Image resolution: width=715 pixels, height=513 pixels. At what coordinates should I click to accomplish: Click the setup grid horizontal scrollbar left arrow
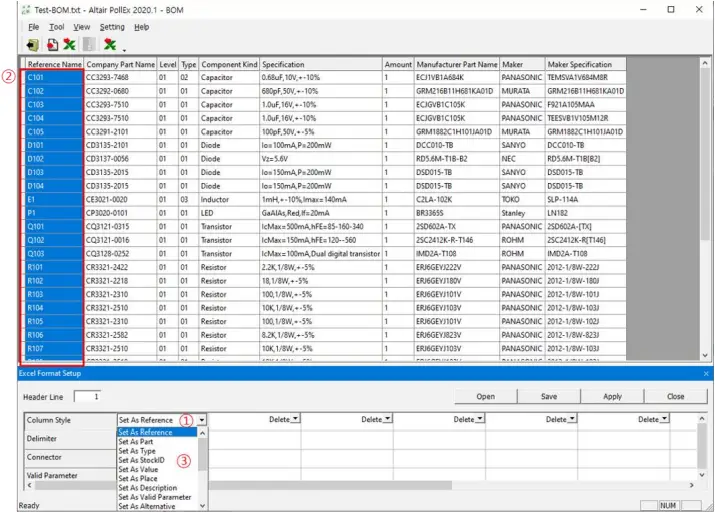click(x=30, y=485)
